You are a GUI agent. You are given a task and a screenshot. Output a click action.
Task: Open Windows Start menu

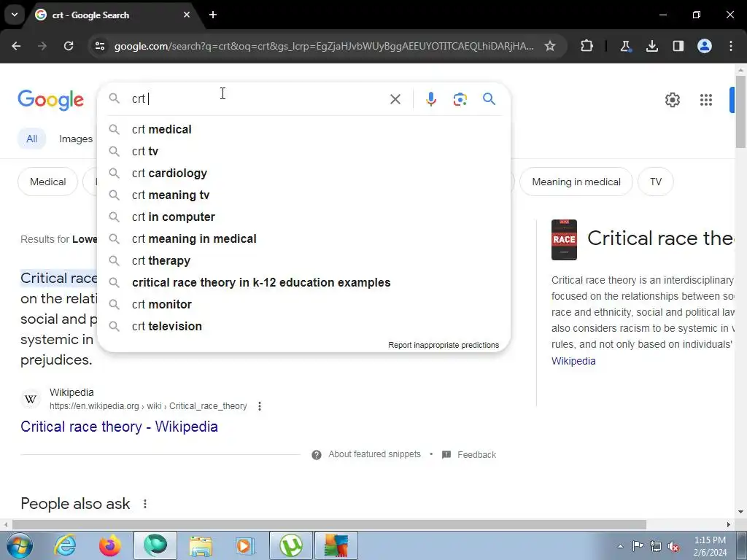(20, 545)
